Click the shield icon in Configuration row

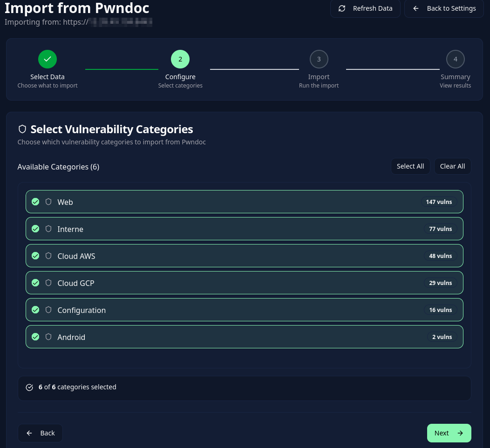[x=48, y=310]
